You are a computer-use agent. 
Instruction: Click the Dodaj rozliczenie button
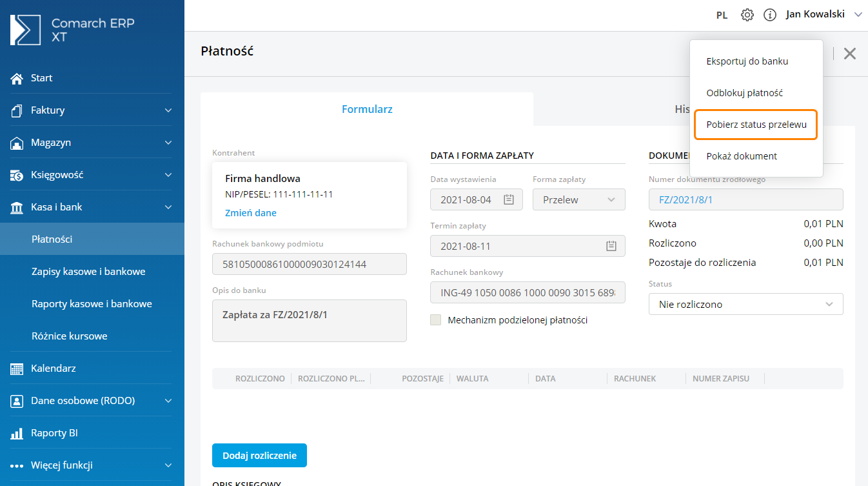(x=259, y=455)
